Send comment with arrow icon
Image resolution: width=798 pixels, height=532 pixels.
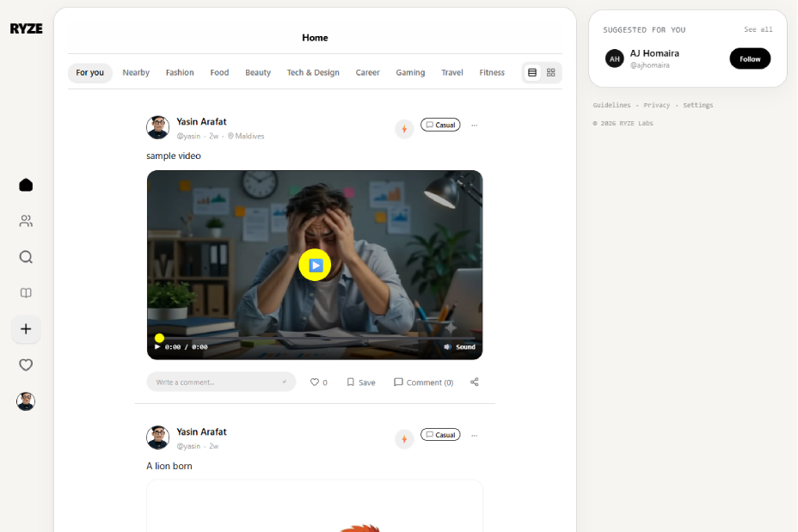[285, 382]
